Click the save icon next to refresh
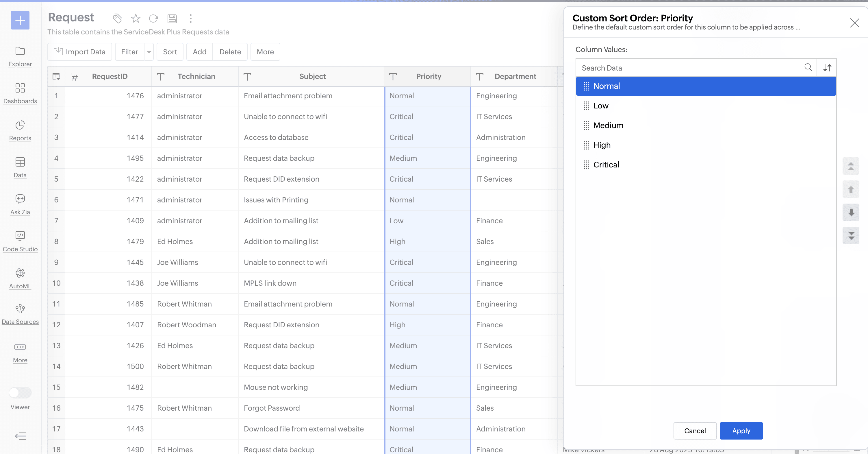The width and height of the screenshot is (868, 454). pos(172,18)
